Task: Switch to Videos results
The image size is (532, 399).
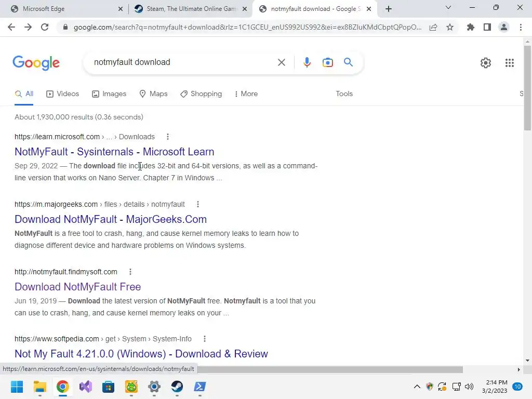Action: 63,94
